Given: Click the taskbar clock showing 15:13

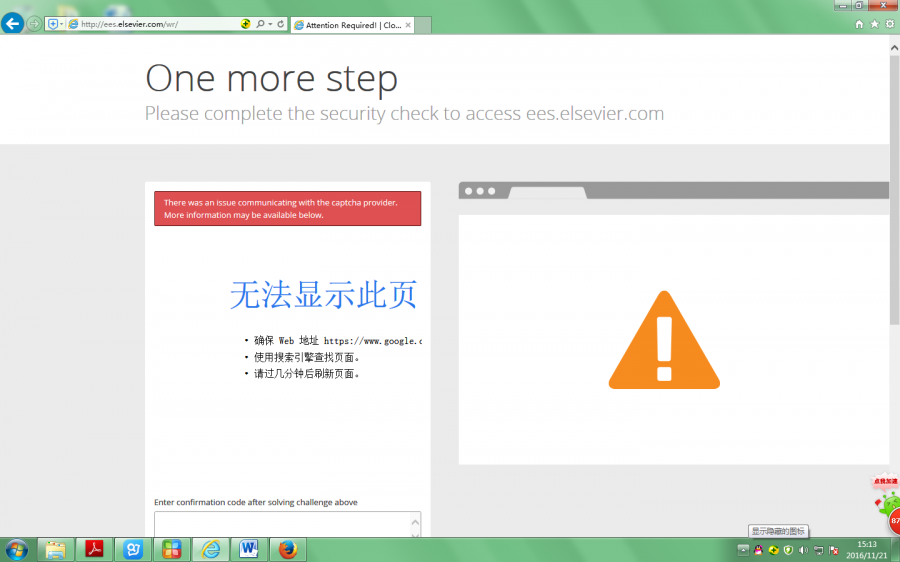Looking at the screenshot, I should point(867,550).
